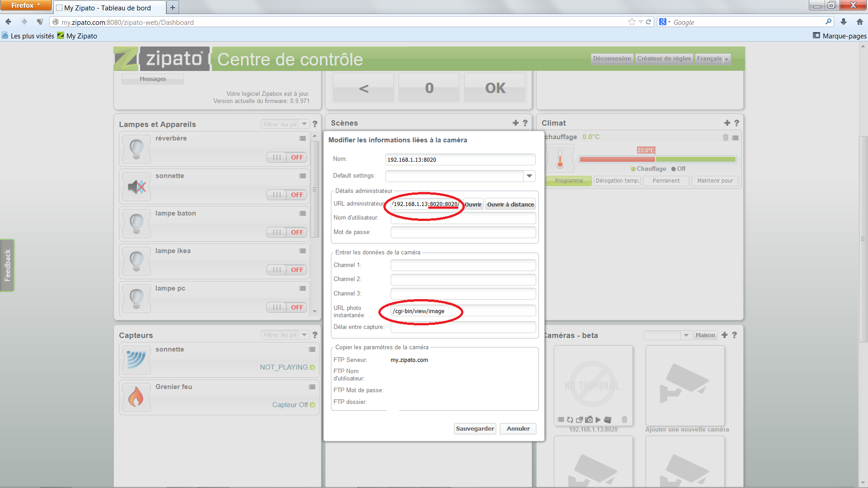Click the refresh icon on camera tile
The height and width of the screenshot is (488, 868).
(x=570, y=420)
